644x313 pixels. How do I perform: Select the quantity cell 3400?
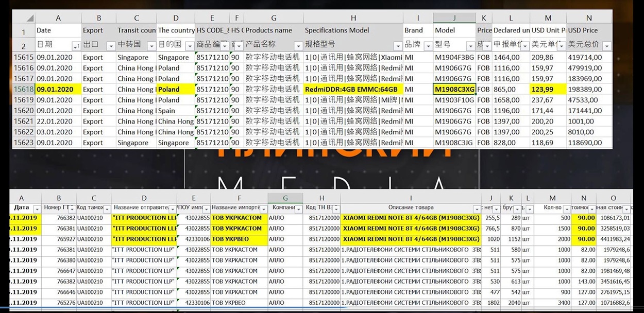(x=553, y=303)
